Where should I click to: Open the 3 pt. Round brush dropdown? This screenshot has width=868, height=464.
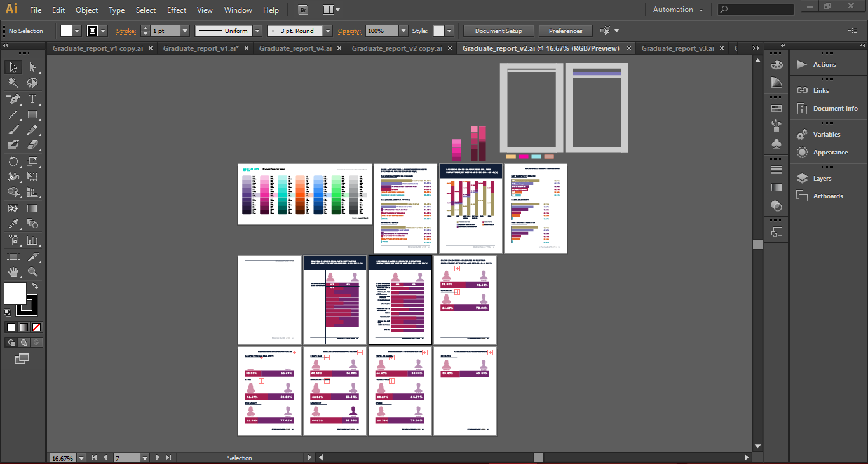coord(328,31)
